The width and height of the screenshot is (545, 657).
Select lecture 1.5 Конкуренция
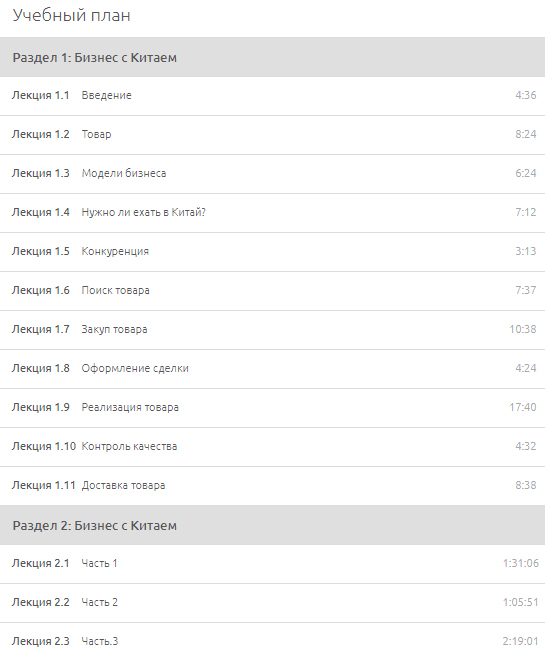tap(272, 252)
